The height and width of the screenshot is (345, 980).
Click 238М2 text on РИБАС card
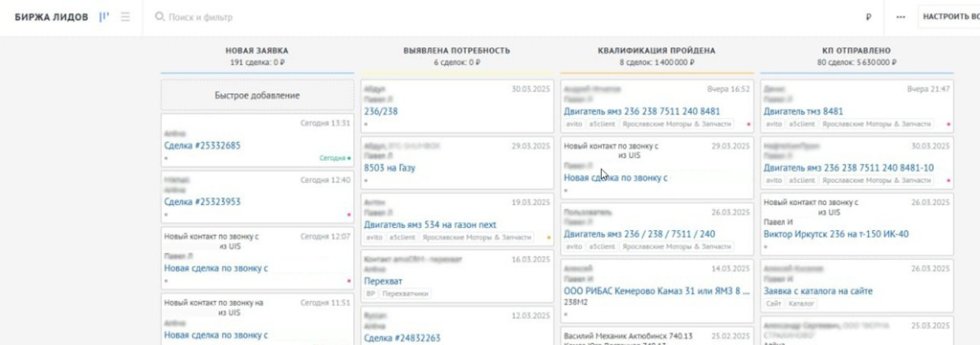tap(575, 303)
